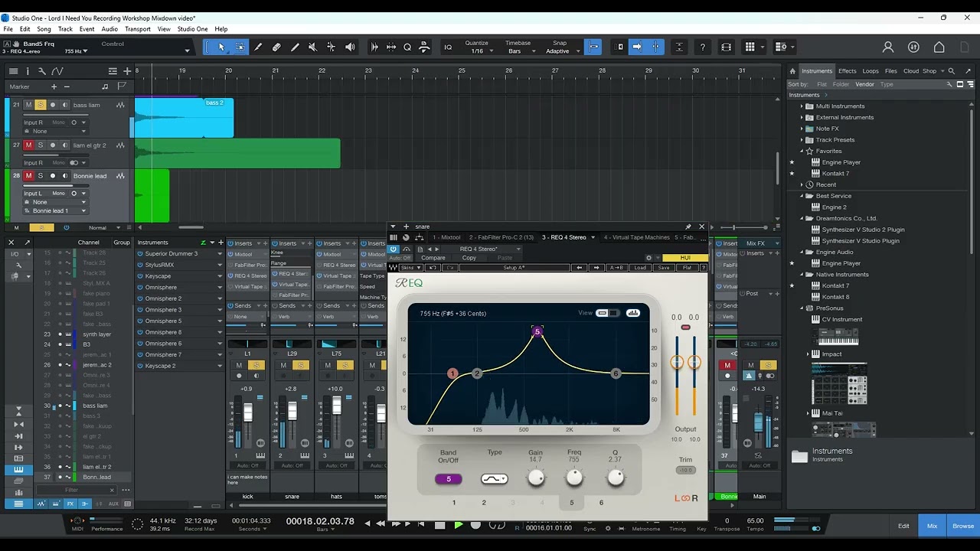Switch to the Loops browser tab
The image size is (980, 551).
(871, 71)
